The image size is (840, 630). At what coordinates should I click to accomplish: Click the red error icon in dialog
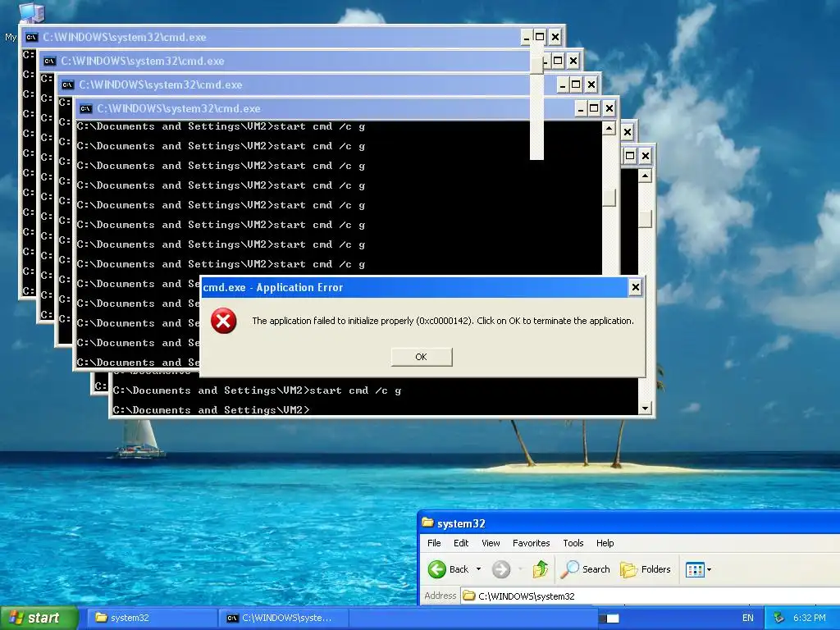[223, 321]
